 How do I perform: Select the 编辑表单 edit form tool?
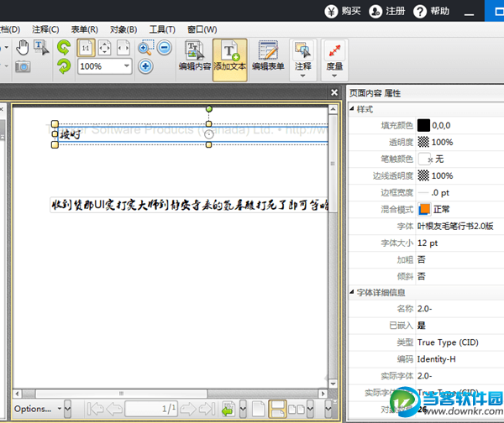click(x=268, y=55)
